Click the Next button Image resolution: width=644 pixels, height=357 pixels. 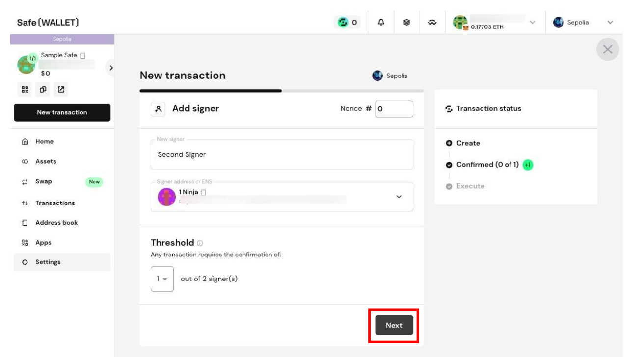[394, 325]
